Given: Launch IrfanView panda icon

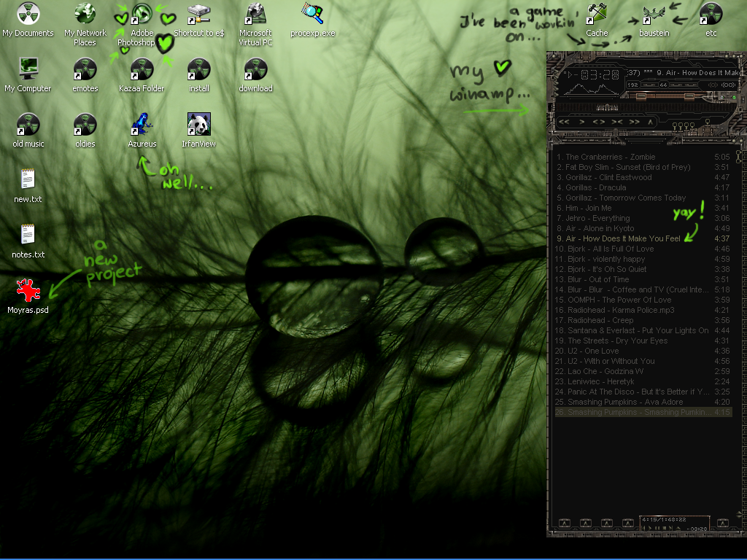Looking at the screenshot, I should (x=198, y=131).
